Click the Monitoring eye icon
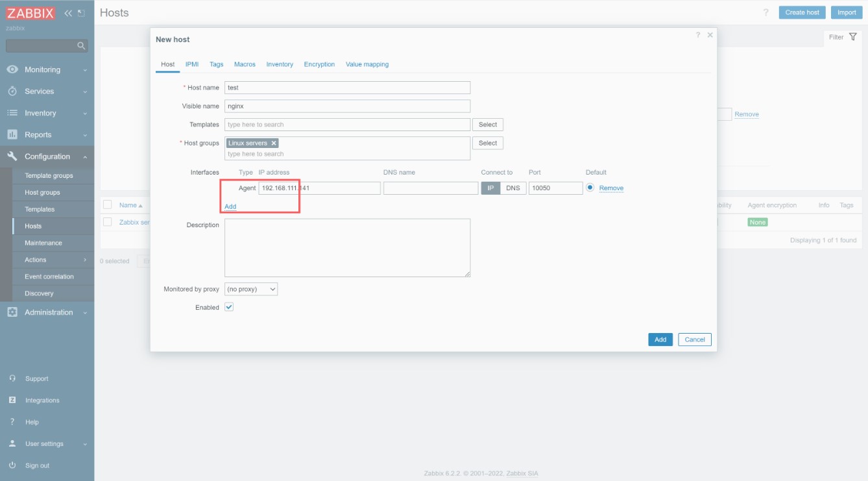Image resolution: width=868 pixels, height=481 pixels. (12, 69)
